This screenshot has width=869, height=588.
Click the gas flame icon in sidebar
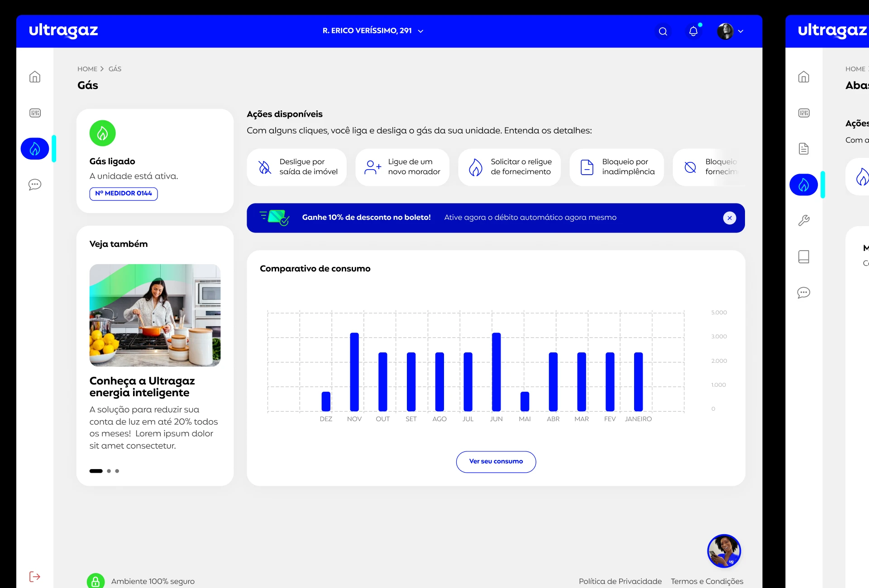[35, 147]
